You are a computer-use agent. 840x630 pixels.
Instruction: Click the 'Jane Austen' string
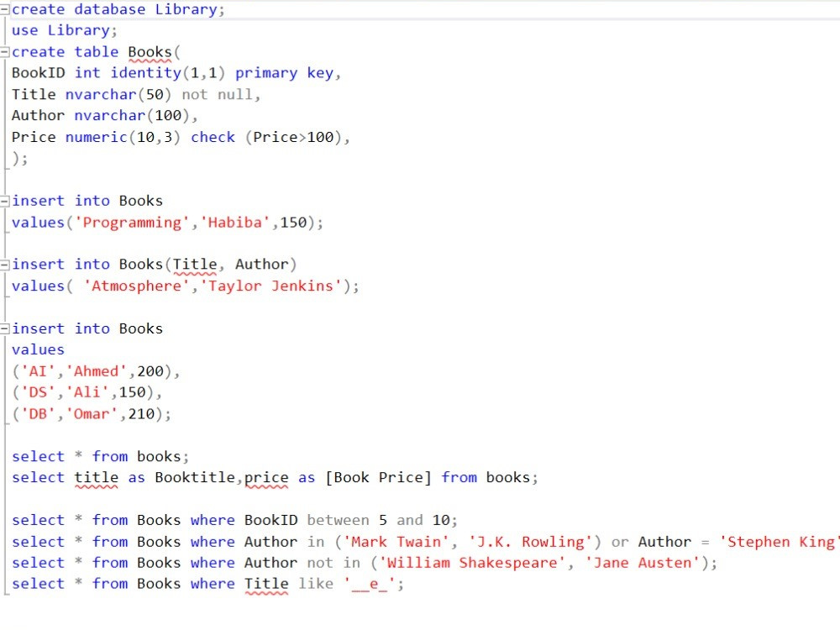point(642,563)
